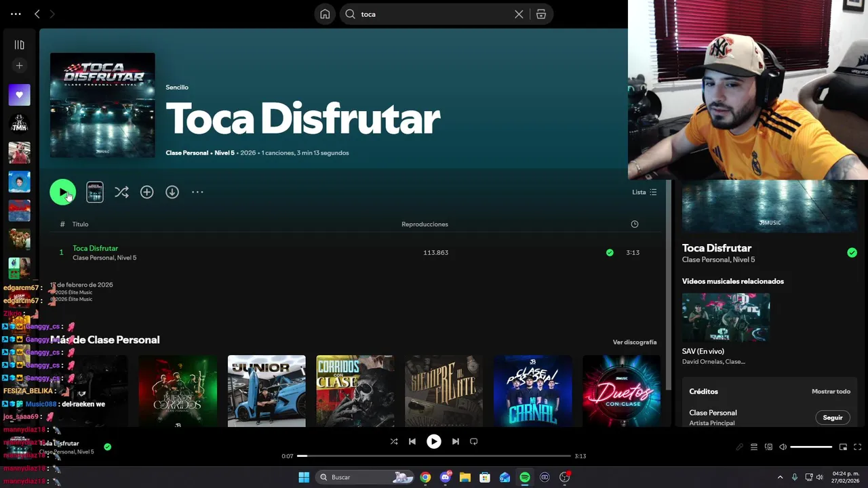Open the SAV (En vivo) related music video
The width and height of the screenshot is (868, 488).
pyautogui.click(x=726, y=317)
